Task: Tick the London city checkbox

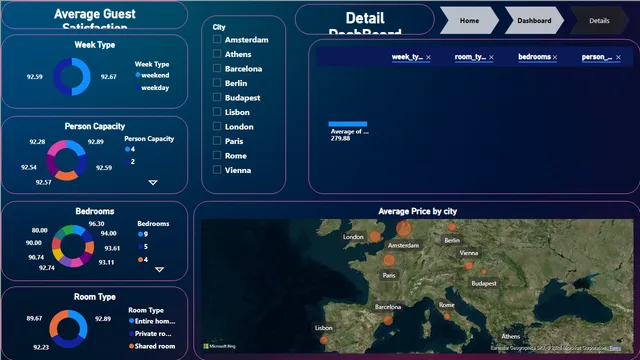Action: click(217, 126)
